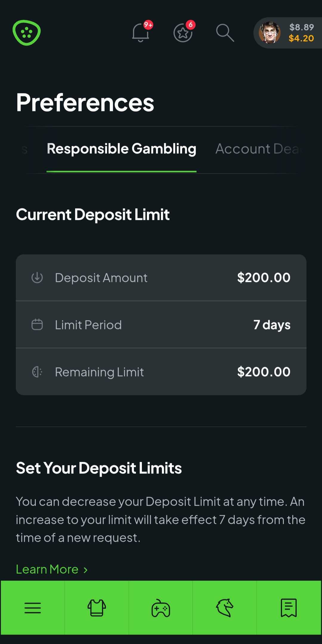
Task: Select the Limit Period row
Action: (x=161, y=325)
